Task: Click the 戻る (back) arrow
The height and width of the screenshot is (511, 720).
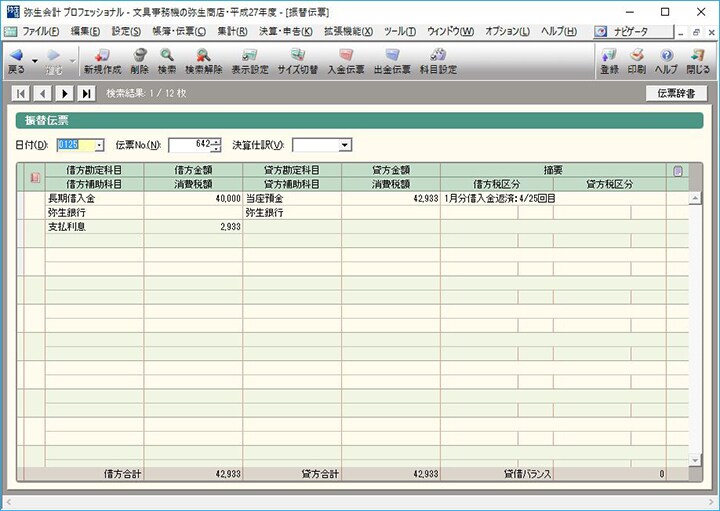Action: point(16,58)
